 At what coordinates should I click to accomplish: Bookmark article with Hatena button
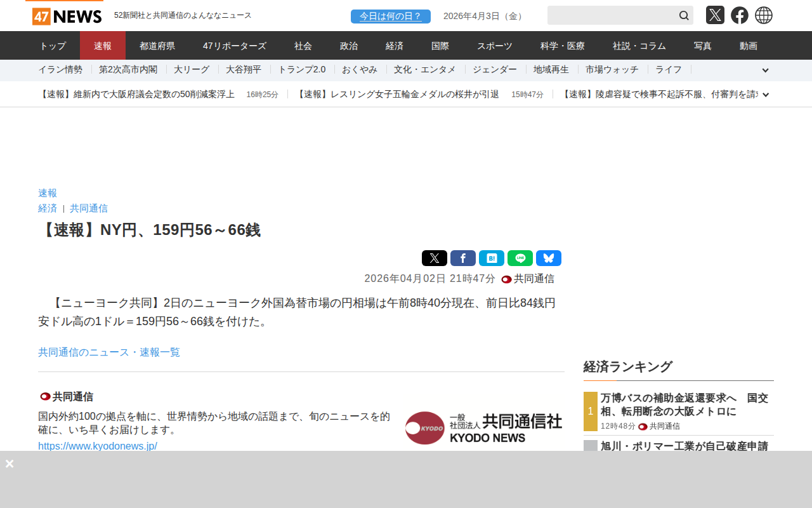(491, 258)
